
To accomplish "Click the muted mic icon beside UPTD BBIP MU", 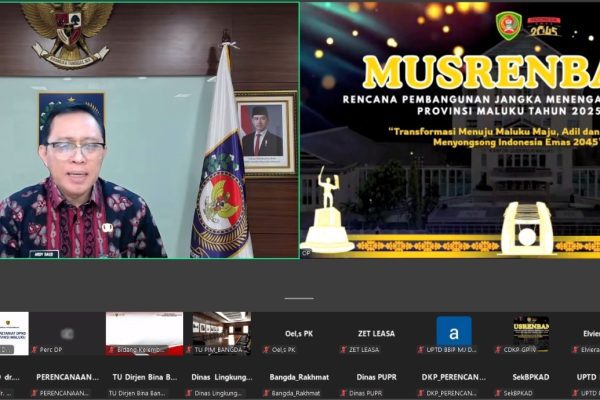I will pos(421,349).
